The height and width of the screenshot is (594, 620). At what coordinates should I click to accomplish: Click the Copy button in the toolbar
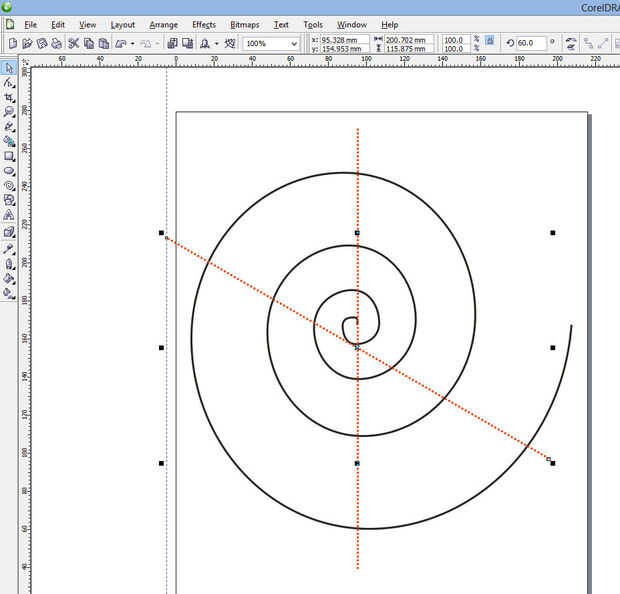tap(89, 44)
